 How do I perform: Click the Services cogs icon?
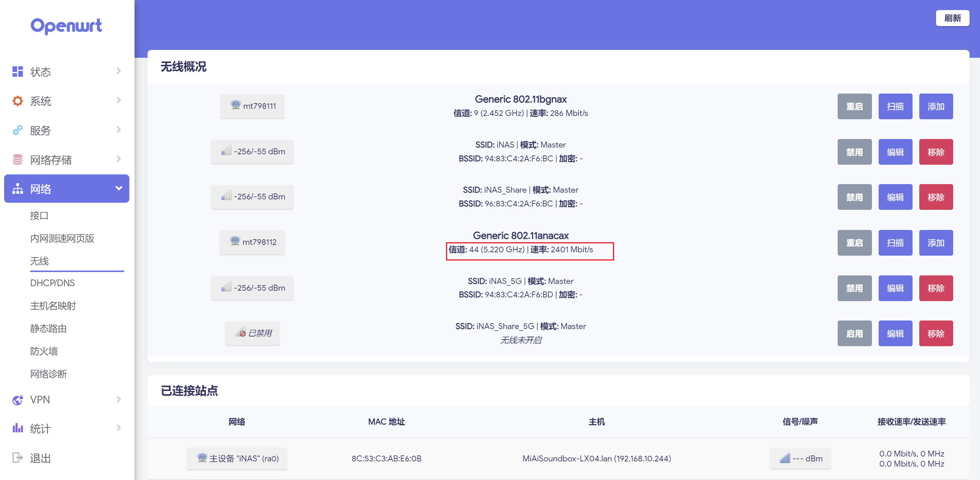[18, 130]
